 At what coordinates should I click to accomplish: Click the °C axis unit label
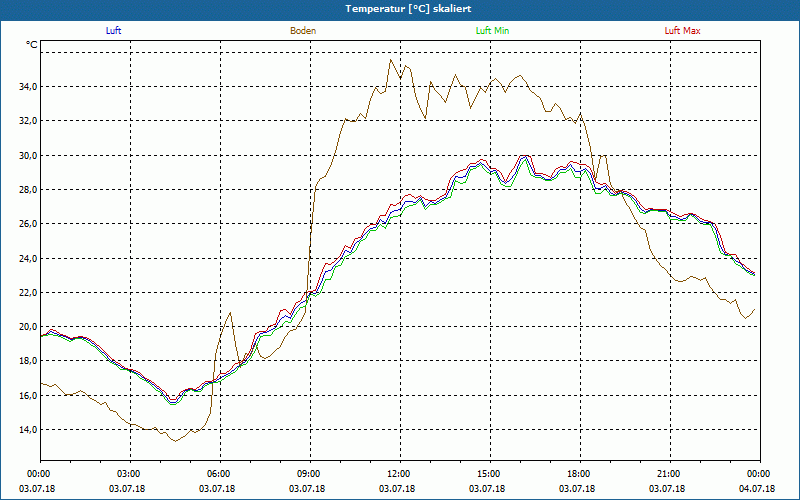click(32, 45)
